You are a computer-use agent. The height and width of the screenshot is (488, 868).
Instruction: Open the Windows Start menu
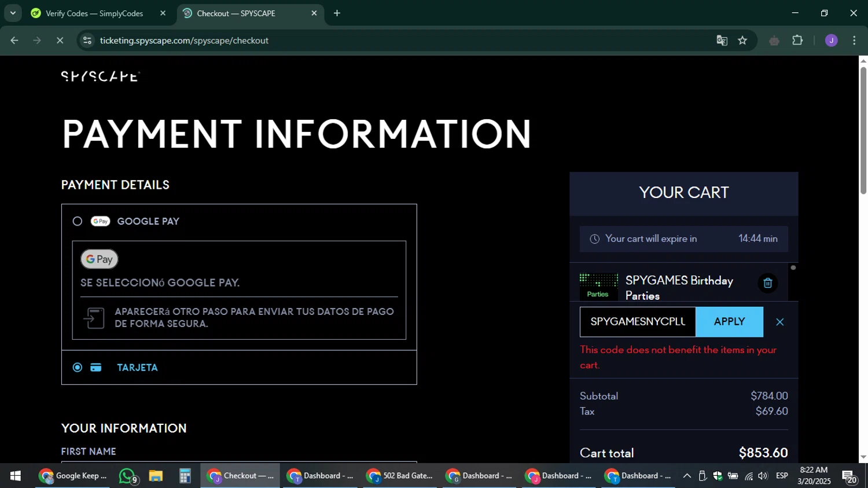16,476
